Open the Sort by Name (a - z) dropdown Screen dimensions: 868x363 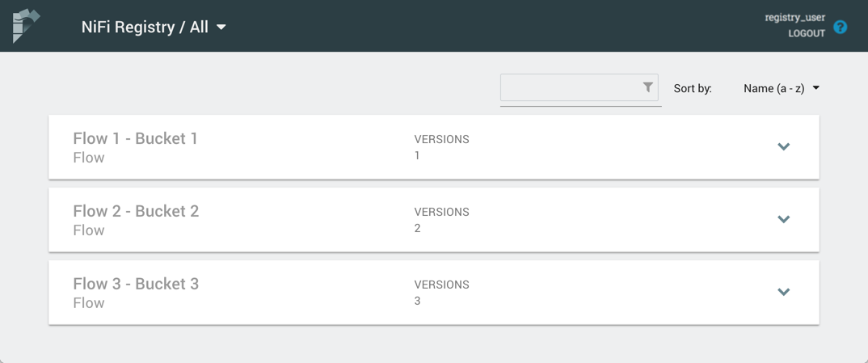pyautogui.click(x=781, y=88)
